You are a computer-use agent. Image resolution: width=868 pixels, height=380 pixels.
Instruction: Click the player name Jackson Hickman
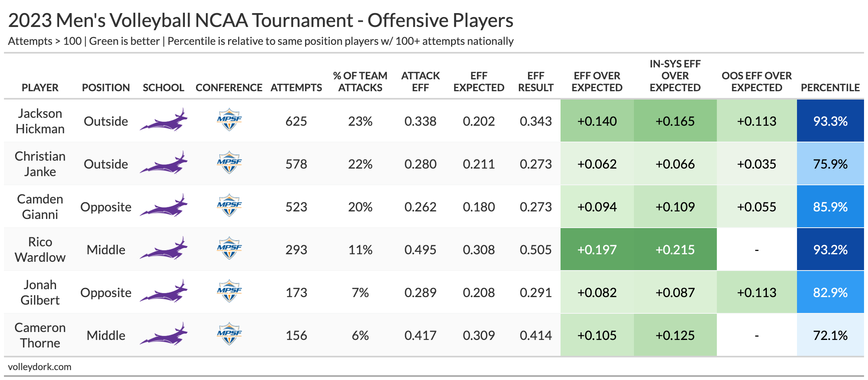[x=40, y=121]
